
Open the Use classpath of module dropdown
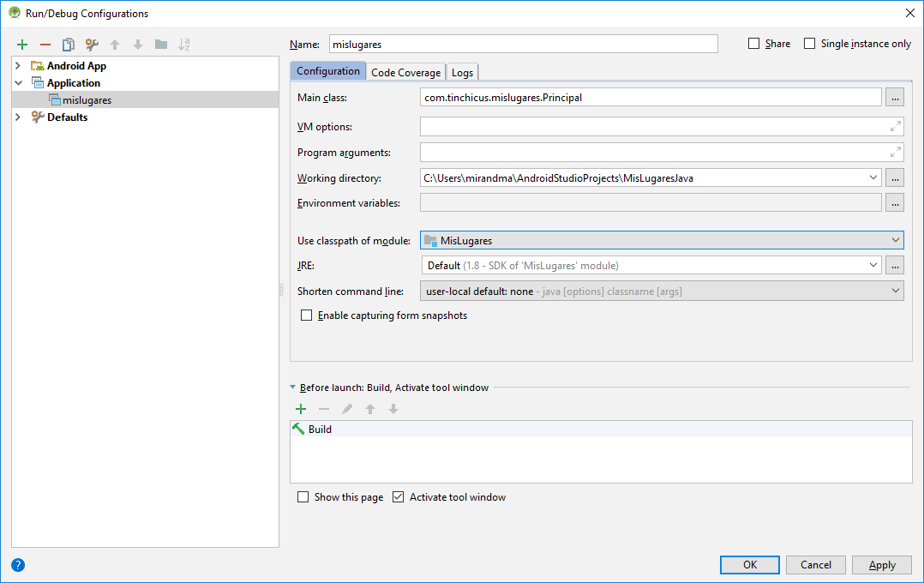662,241
